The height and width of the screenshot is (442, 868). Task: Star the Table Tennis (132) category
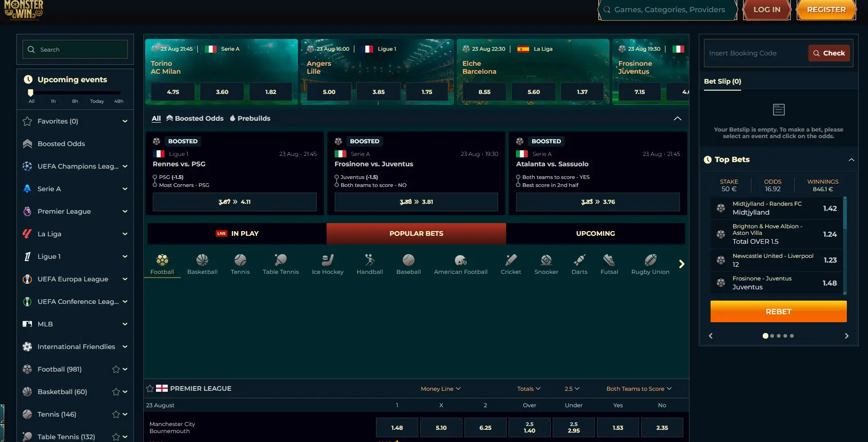pyautogui.click(x=116, y=437)
